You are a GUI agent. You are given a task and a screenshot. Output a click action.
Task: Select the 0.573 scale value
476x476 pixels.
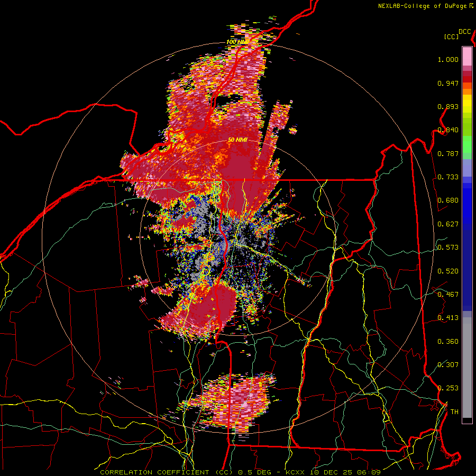pos(448,248)
